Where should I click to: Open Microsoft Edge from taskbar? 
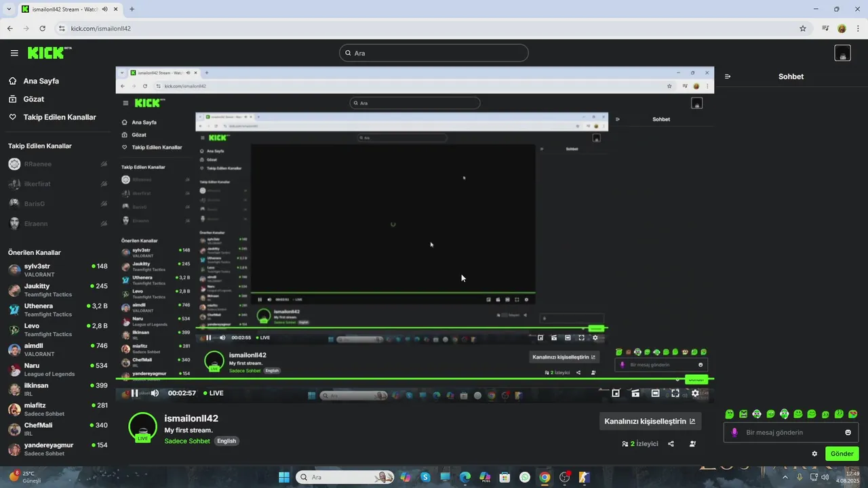pyautogui.click(x=465, y=477)
